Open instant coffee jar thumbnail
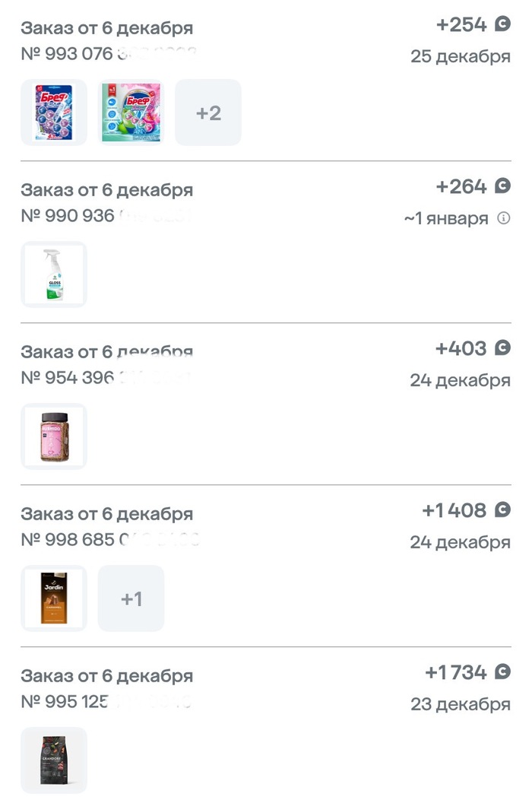Screen dimensions: 532x797 (x=54, y=437)
